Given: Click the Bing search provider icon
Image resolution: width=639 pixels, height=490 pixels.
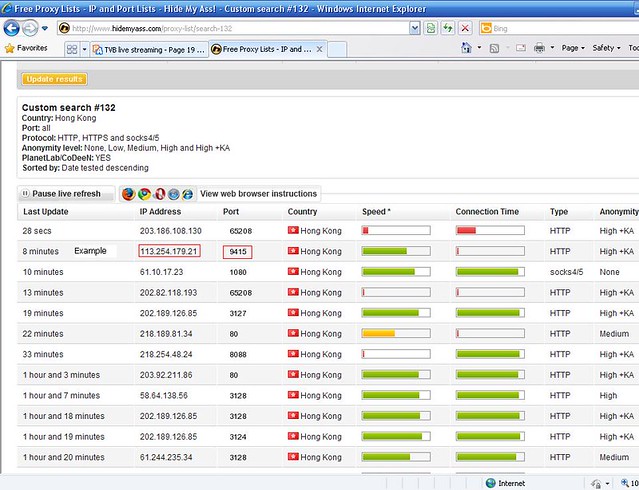Looking at the screenshot, I should tap(486, 29).
